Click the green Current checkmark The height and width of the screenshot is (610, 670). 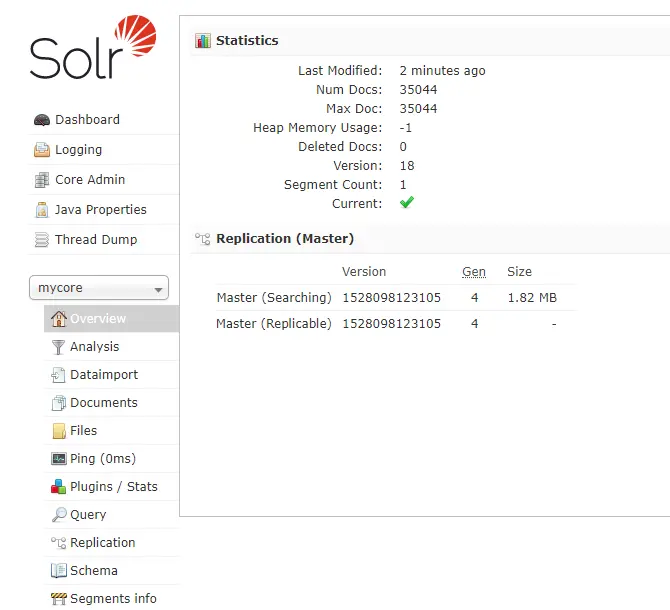point(407,202)
